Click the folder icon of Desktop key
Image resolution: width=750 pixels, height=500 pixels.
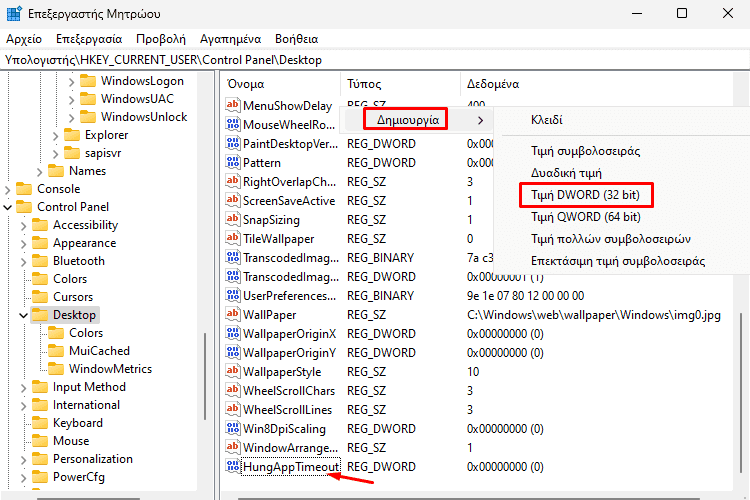pyautogui.click(x=40, y=315)
